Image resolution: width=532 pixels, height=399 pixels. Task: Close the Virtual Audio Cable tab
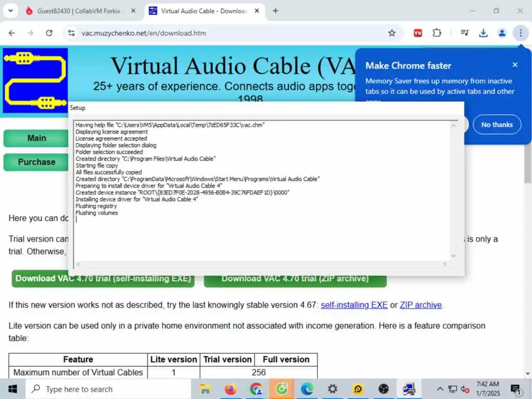point(257,11)
